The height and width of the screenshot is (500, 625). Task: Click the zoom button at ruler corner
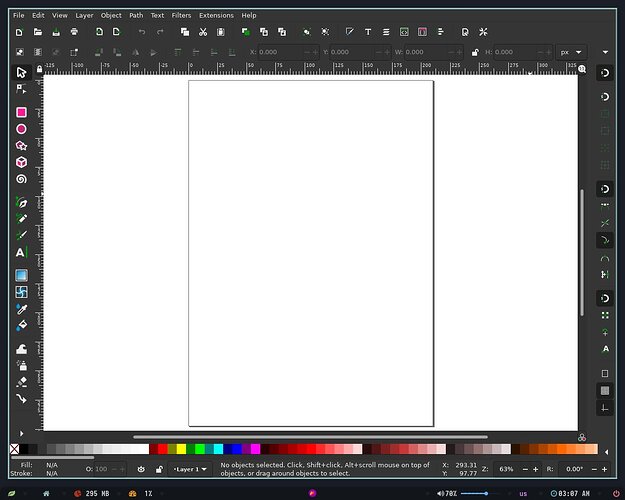582,69
